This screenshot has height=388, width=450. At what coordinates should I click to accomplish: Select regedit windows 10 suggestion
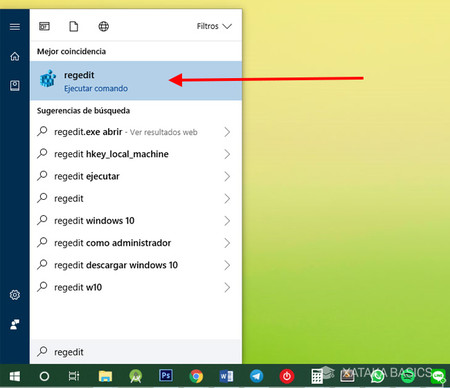(136, 220)
